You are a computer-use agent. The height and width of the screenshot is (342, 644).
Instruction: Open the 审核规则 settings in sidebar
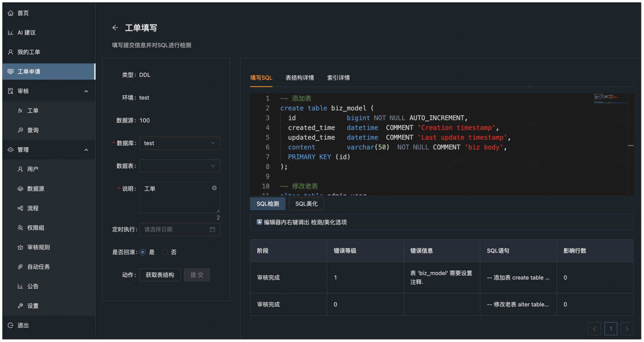click(38, 247)
